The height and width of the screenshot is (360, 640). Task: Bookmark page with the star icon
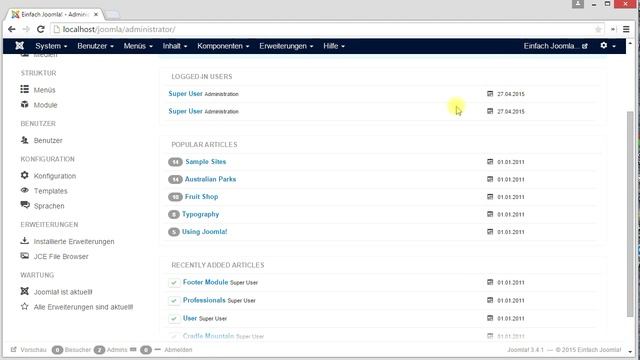(x=598, y=29)
